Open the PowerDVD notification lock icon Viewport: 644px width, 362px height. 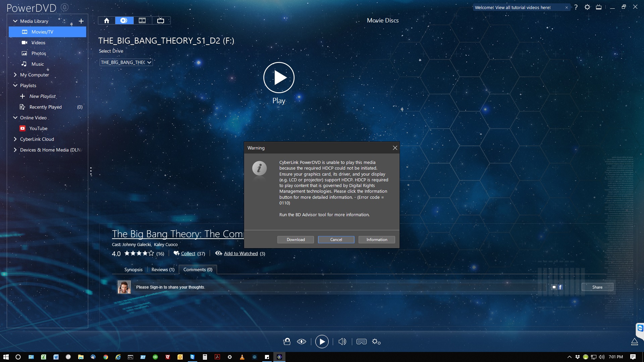point(65,7)
